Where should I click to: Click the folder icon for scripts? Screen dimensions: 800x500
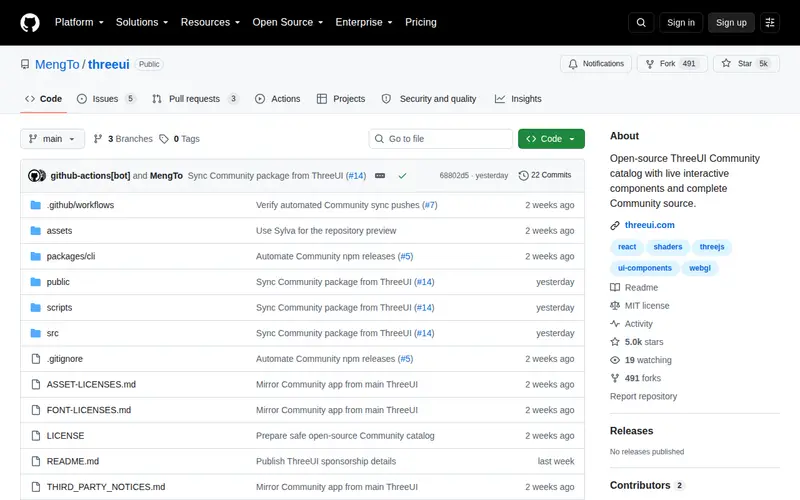(35, 307)
